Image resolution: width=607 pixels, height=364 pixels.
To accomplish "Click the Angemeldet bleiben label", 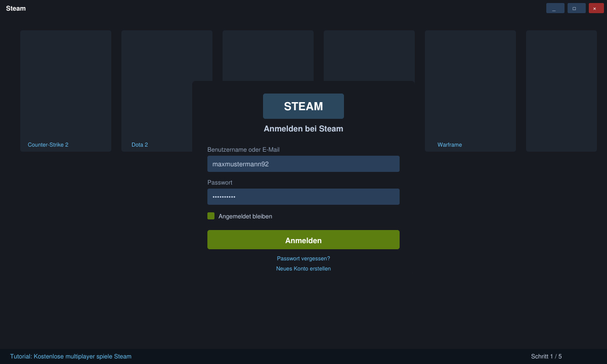I will 245,216.
